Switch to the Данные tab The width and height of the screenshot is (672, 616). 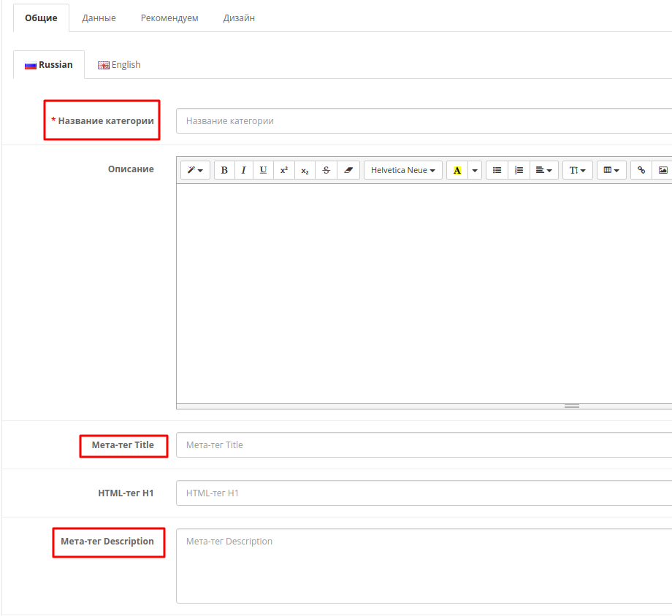tap(99, 18)
